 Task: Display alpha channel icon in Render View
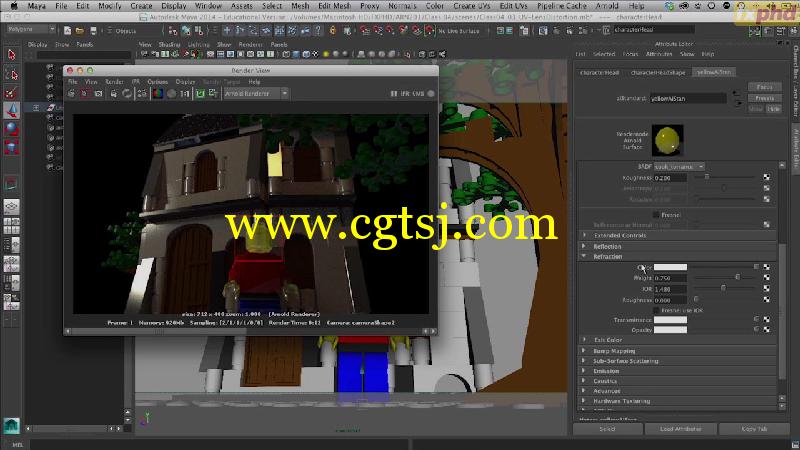(171, 93)
